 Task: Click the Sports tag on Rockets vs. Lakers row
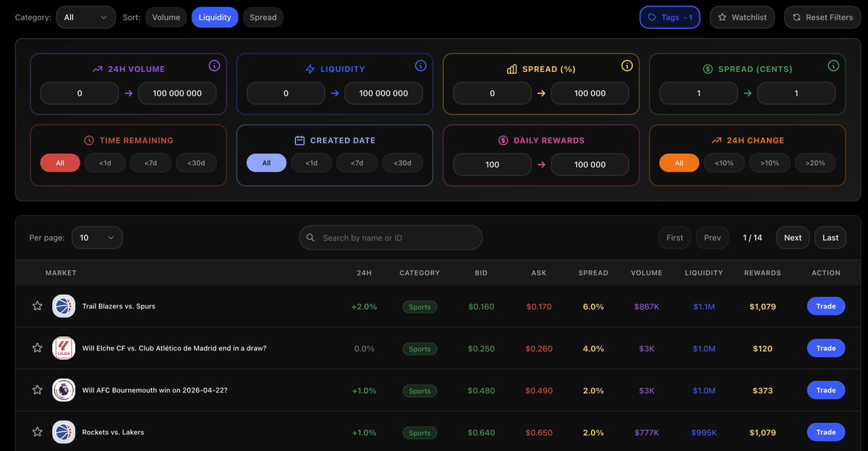[420, 433]
